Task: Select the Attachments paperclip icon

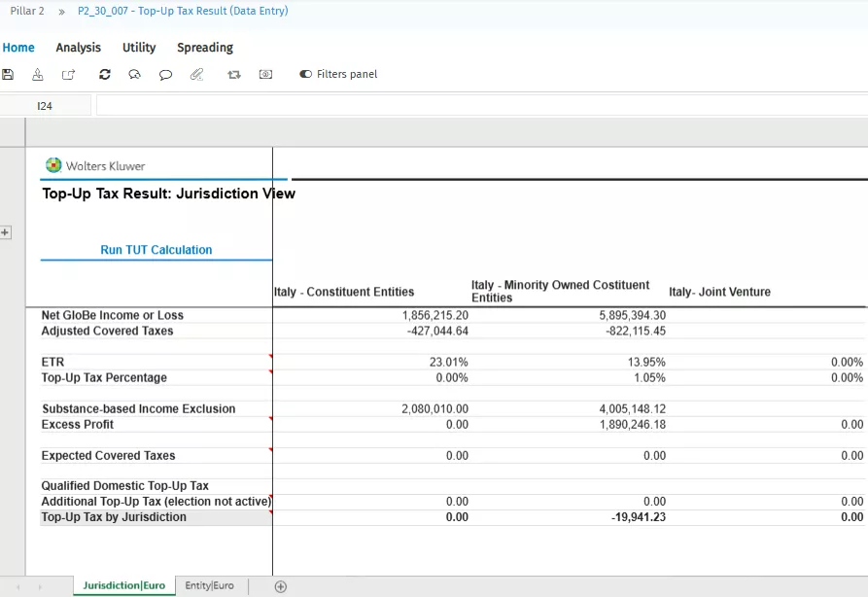Action: click(196, 74)
